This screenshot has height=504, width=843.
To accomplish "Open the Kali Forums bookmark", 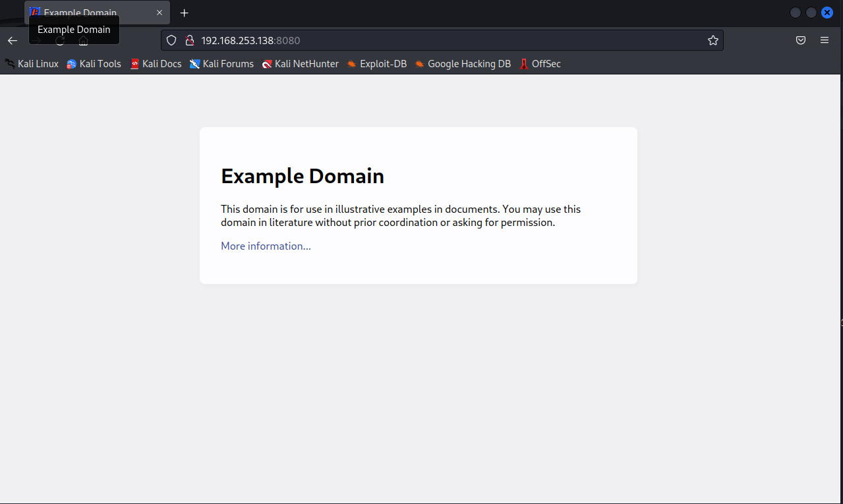I will 221,64.
